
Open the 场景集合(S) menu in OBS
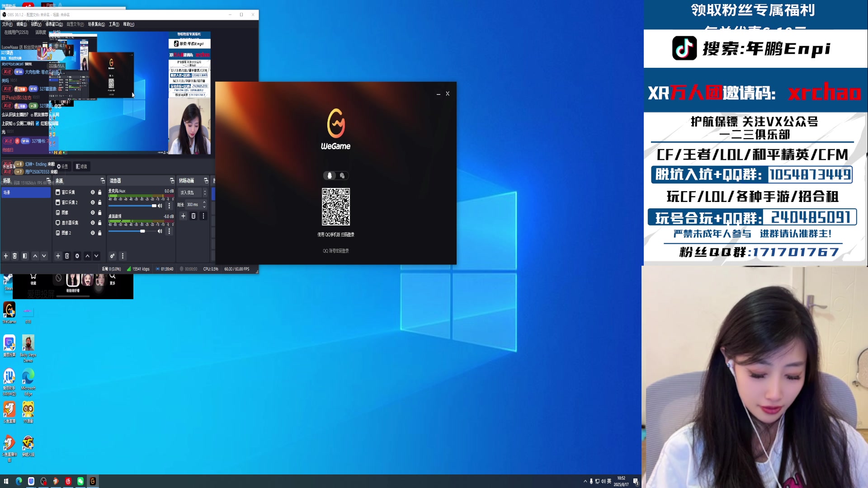96,24
